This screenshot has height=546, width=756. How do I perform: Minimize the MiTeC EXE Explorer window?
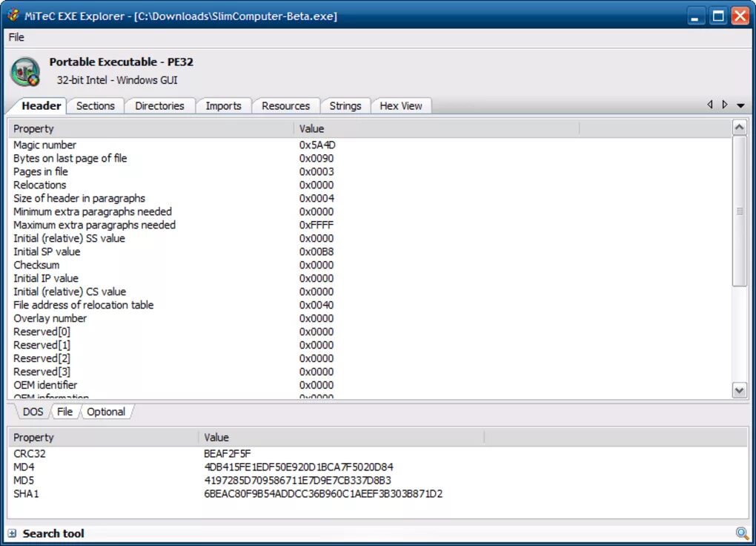click(694, 16)
